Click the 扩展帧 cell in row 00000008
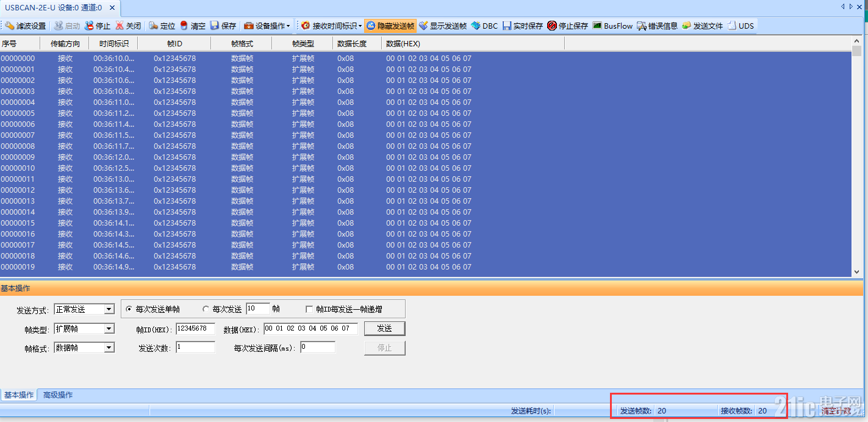868x422 pixels. [303, 146]
